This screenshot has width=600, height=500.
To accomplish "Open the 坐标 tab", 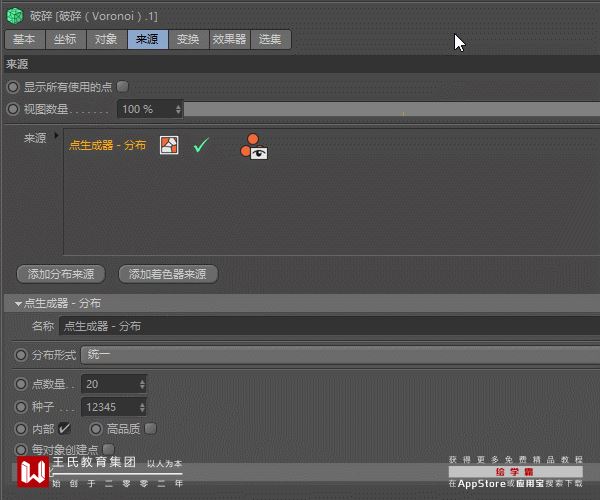I will (65, 39).
